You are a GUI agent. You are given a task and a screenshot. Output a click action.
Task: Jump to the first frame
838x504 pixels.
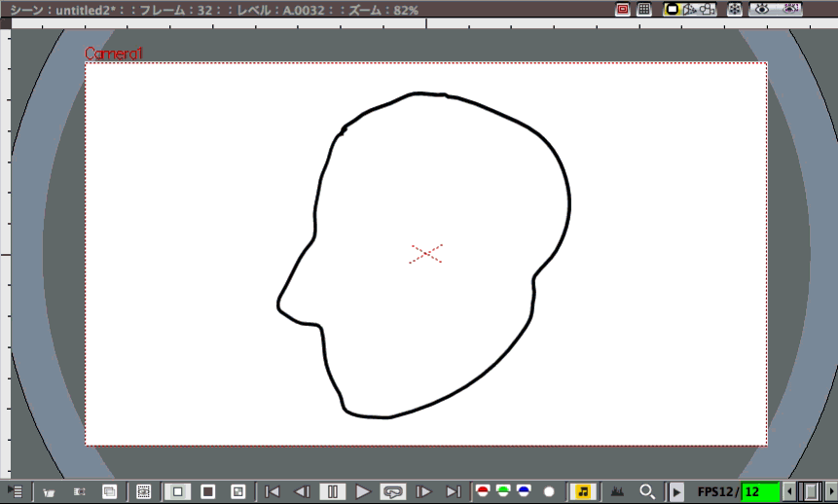273,492
